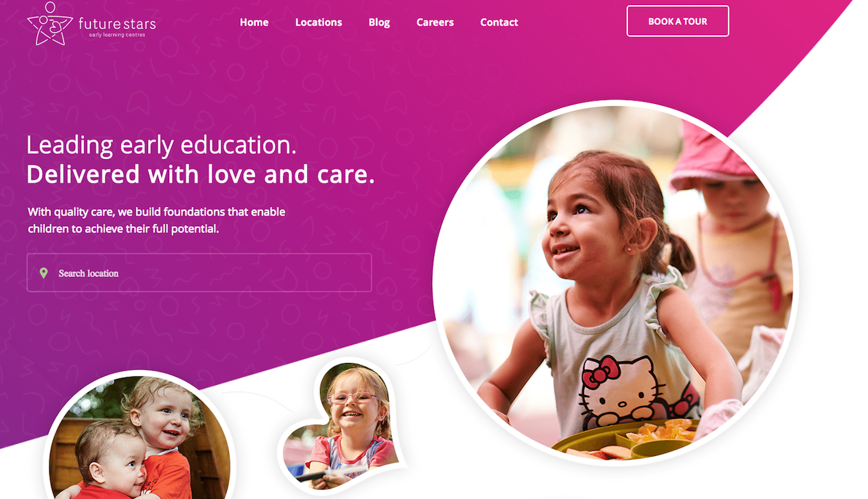The width and height of the screenshot is (868, 499).
Task: Open the Home menu item
Action: pos(254,22)
